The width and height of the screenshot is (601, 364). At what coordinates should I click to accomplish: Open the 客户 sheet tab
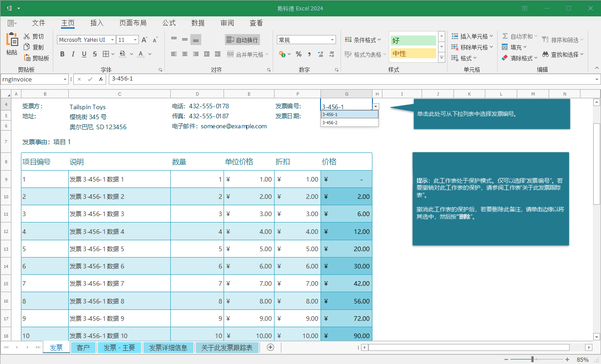click(83, 348)
